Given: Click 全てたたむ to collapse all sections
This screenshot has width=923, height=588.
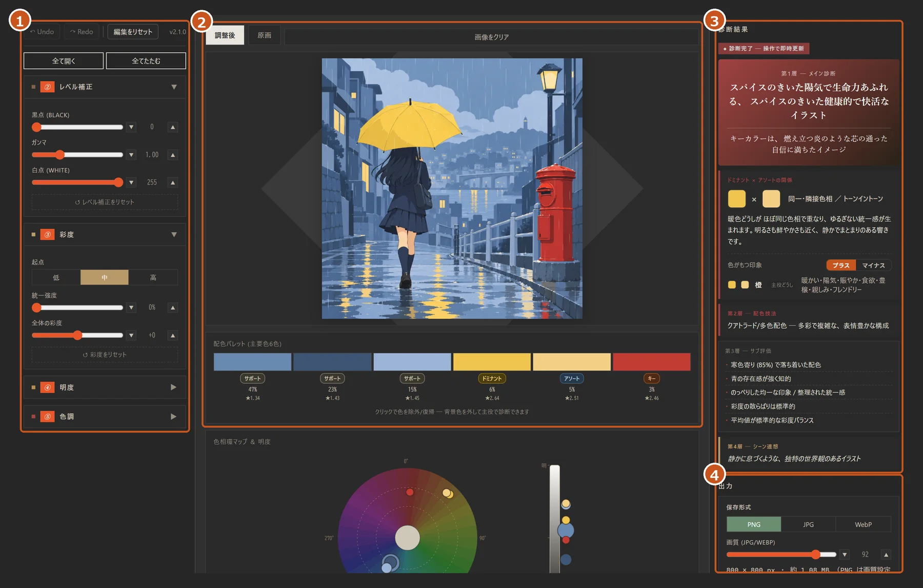Looking at the screenshot, I should pyautogui.click(x=146, y=60).
